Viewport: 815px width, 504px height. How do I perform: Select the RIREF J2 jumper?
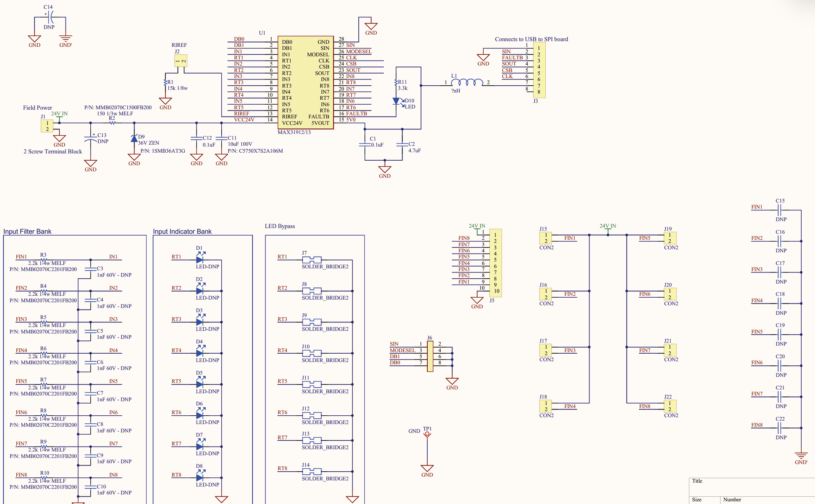(181, 61)
